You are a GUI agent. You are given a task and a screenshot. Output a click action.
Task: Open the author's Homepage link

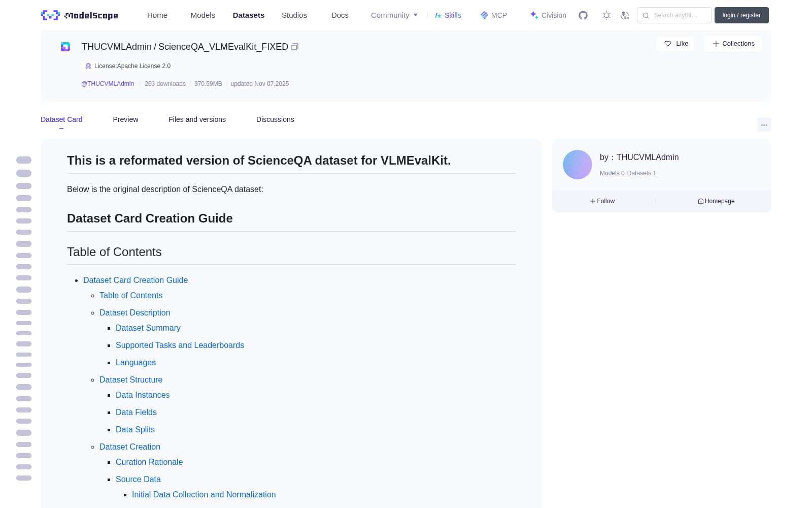716,201
